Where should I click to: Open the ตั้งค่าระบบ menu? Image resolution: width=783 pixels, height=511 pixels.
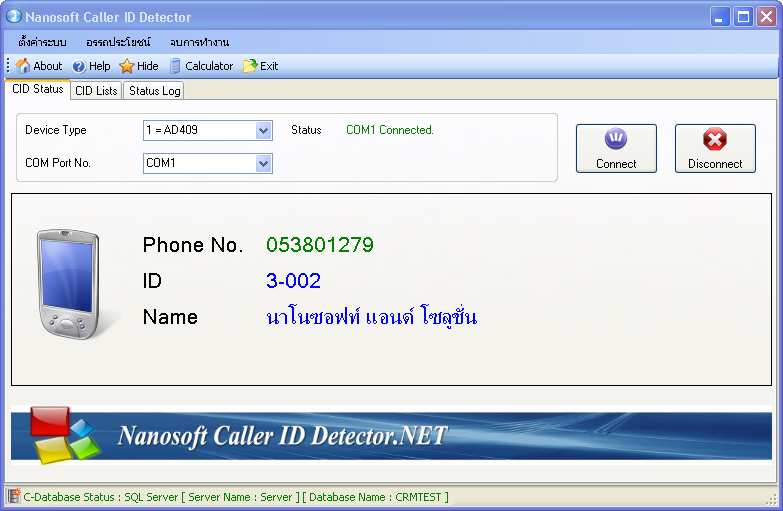point(42,42)
